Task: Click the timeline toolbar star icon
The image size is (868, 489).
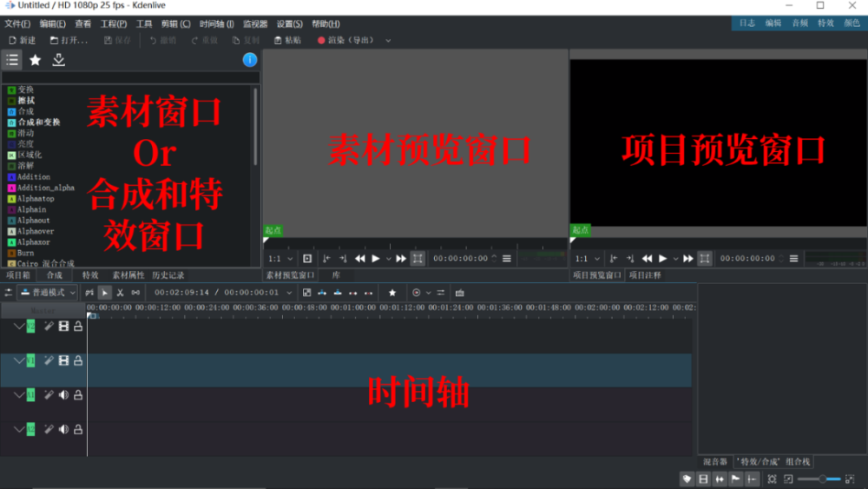Action: point(392,293)
